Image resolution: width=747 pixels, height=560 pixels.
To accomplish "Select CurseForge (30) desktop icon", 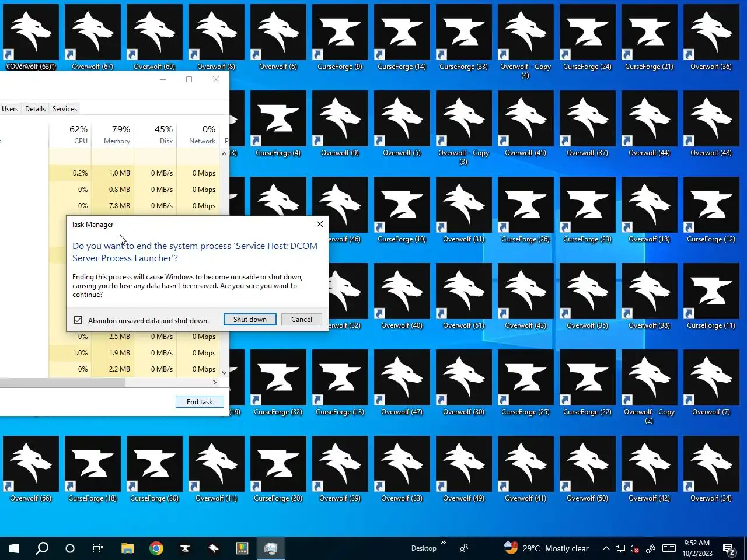I will coord(155,470).
